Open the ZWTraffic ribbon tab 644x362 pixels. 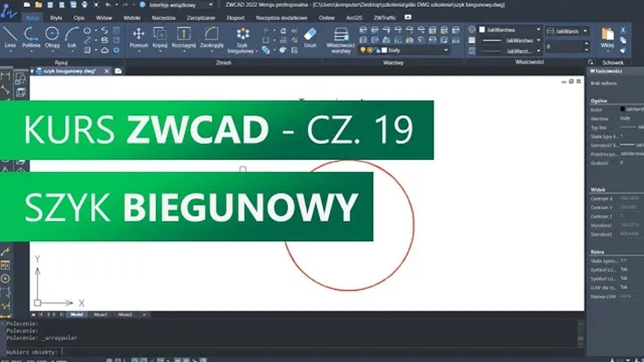click(x=384, y=18)
